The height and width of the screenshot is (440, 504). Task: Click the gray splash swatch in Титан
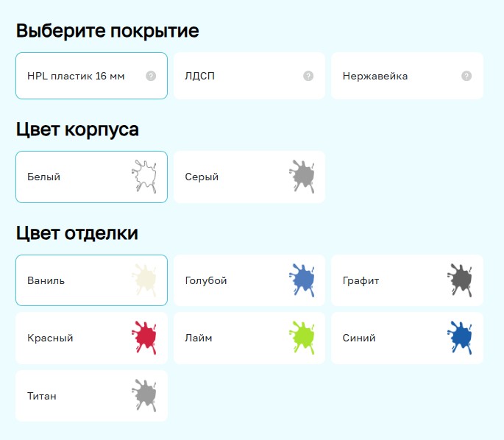pyautogui.click(x=144, y=396)
